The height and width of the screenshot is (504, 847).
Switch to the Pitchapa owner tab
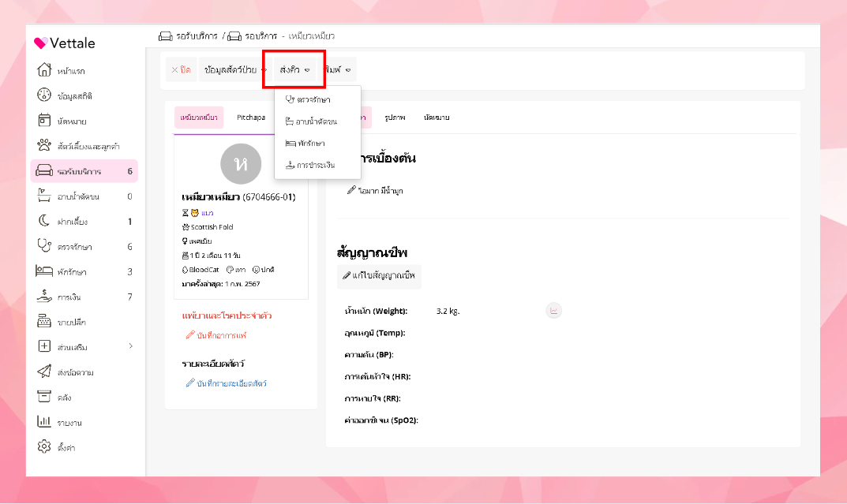(251, 118)
